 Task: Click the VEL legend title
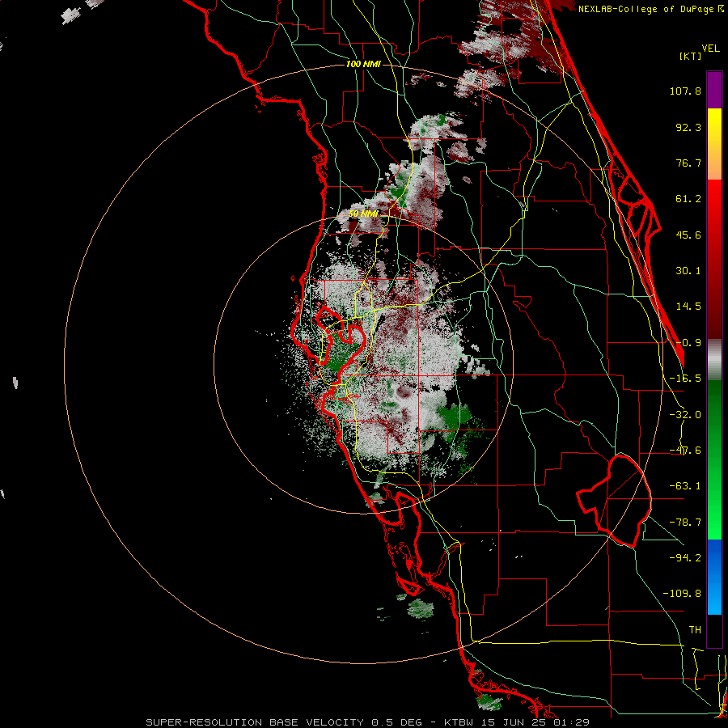710,49
